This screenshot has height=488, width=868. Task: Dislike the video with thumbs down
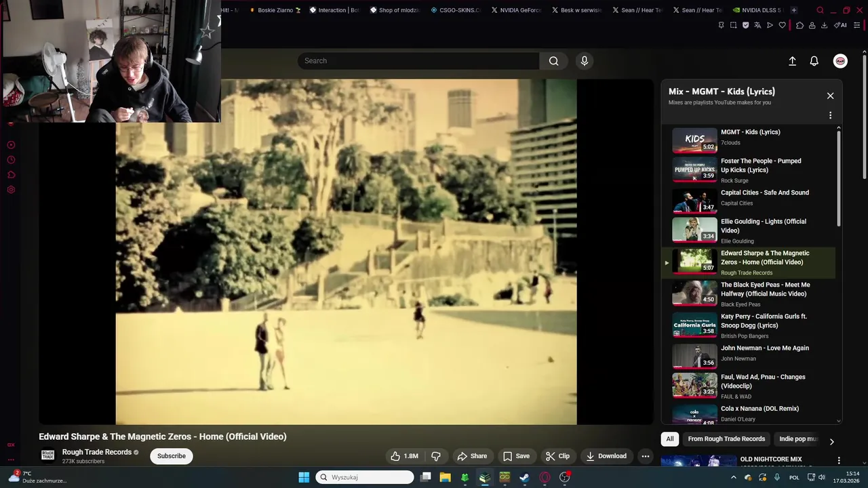pyautogui.click(x=436, y=456)
